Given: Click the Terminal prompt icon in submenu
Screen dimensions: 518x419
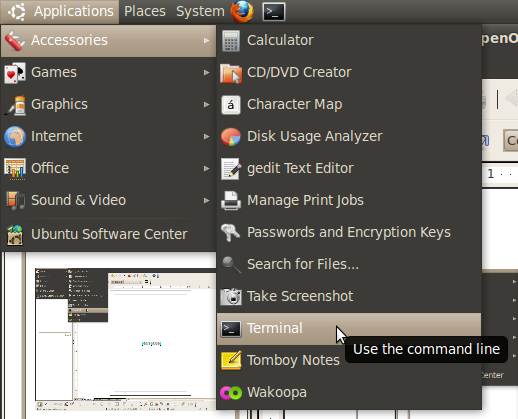Looking at the screenshot, I should pos(231,329).
